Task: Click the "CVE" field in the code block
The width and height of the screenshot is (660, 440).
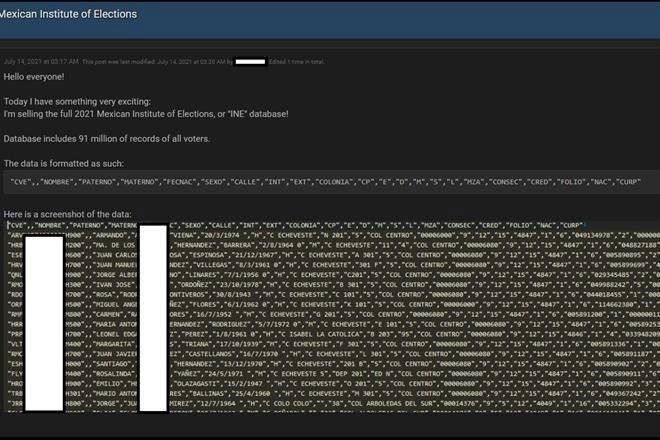Action: coord(21,182)
